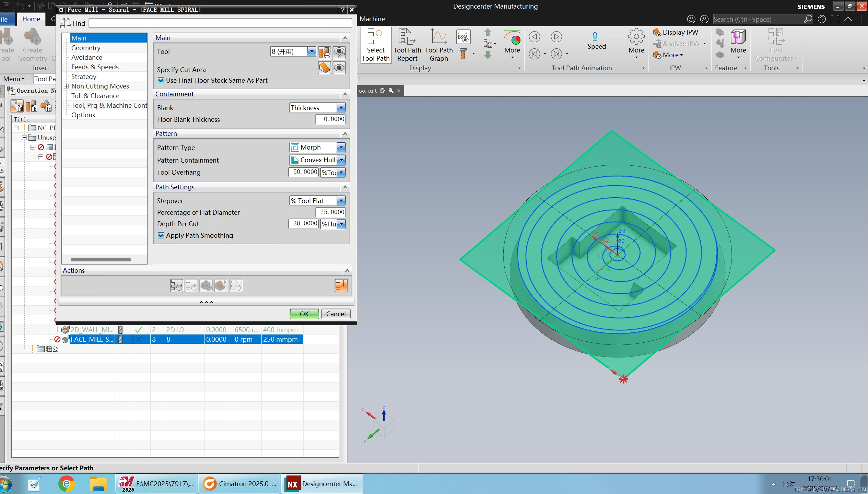Click the Generate tool path action icon
The height and width of the screenshot is (494, 868).
click(x=176, y=285)
